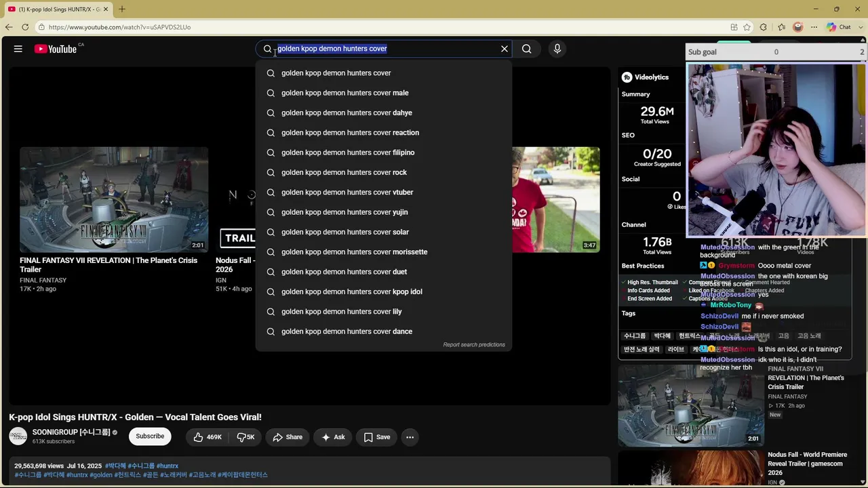Open the Nodus Fall trailer end-screen thumbnail
This screenshot has width=868, height=488.
(236, 200)
